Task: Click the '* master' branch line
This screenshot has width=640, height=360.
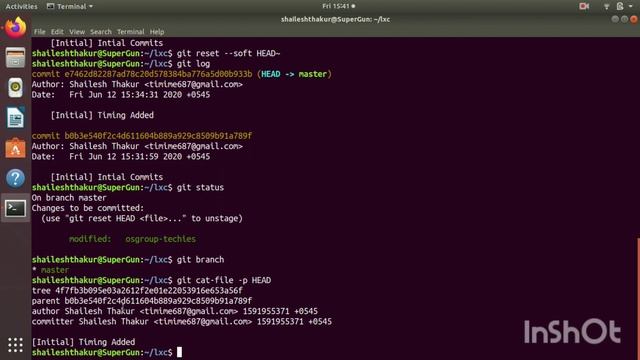Action: pyautogui.click(x=51, y=270)
